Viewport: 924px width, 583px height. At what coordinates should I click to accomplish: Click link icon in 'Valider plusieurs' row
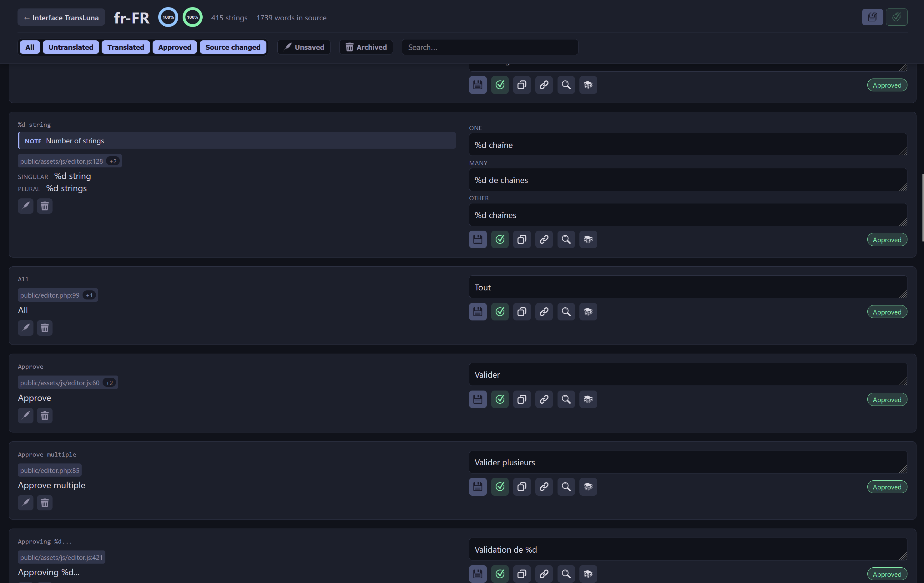point(544,487)
